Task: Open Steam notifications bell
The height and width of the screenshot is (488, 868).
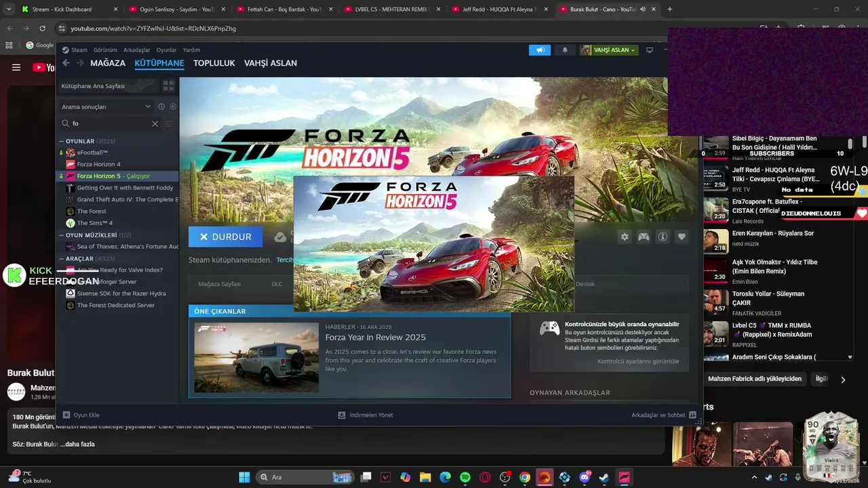Action: tap(564, 50)
